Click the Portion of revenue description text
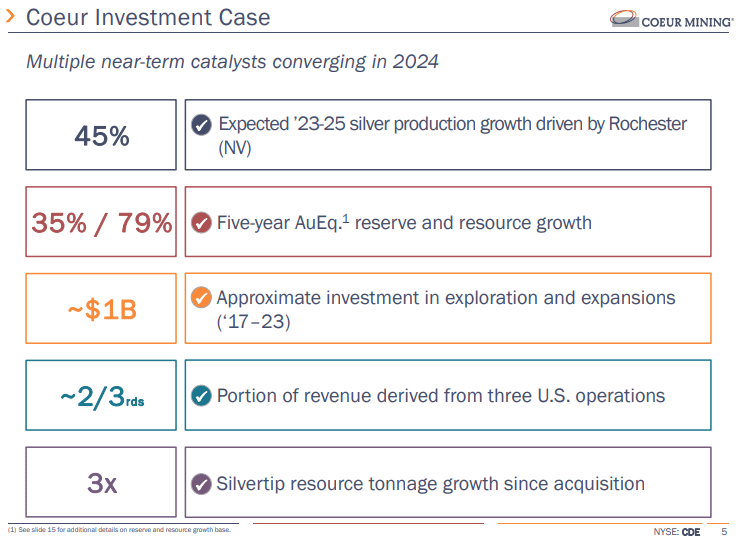Viewport: 736px width, 542px height. (440, 396)
